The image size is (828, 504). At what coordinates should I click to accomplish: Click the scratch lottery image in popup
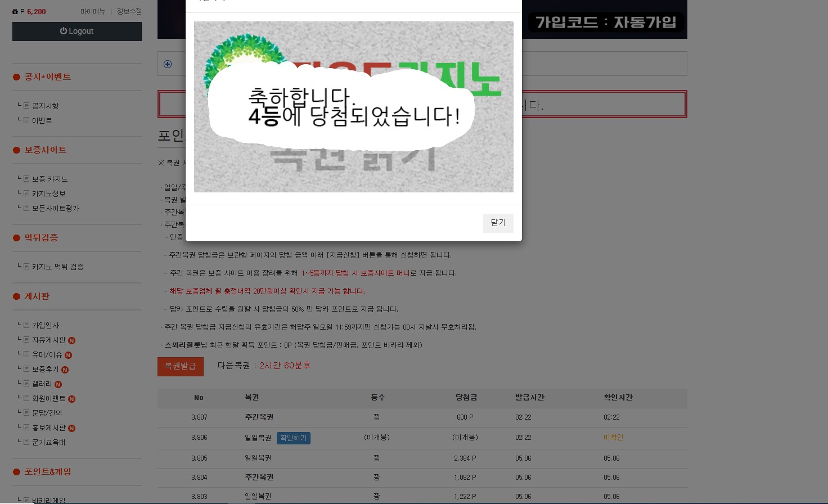pyautogui.click(x=354, y=107)
